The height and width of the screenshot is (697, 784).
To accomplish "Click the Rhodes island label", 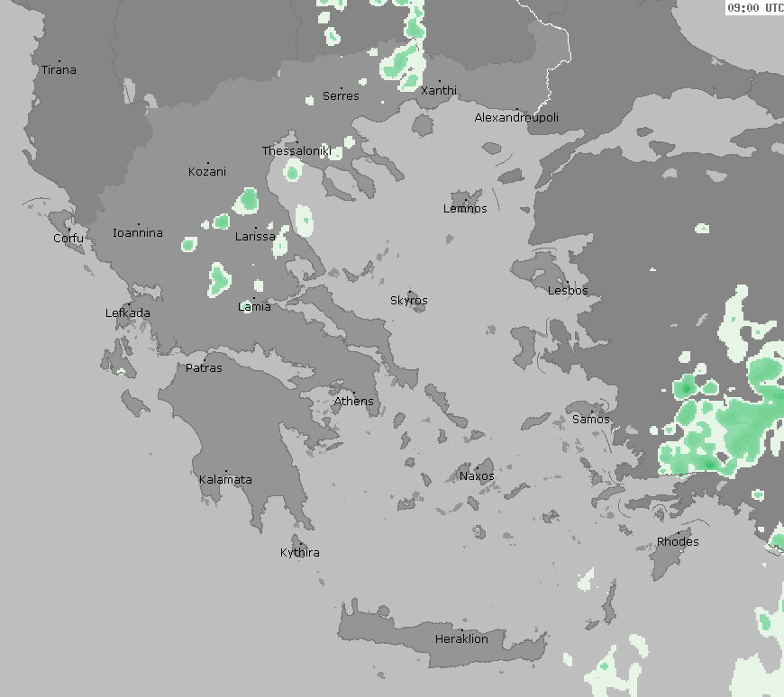I will point(677,542).
